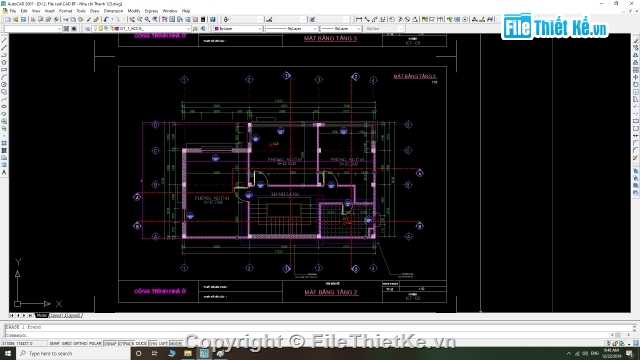Open the Properties palette icon
The image size is (640, 360).
164,19
